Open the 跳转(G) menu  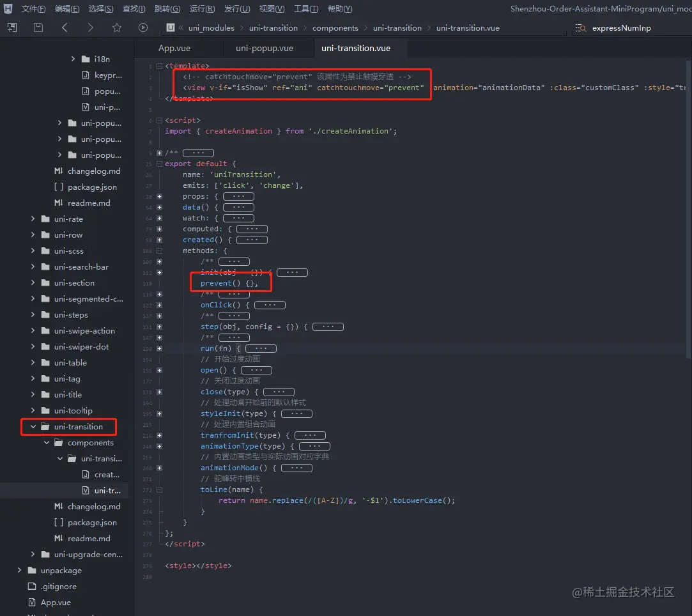(167, 9)
